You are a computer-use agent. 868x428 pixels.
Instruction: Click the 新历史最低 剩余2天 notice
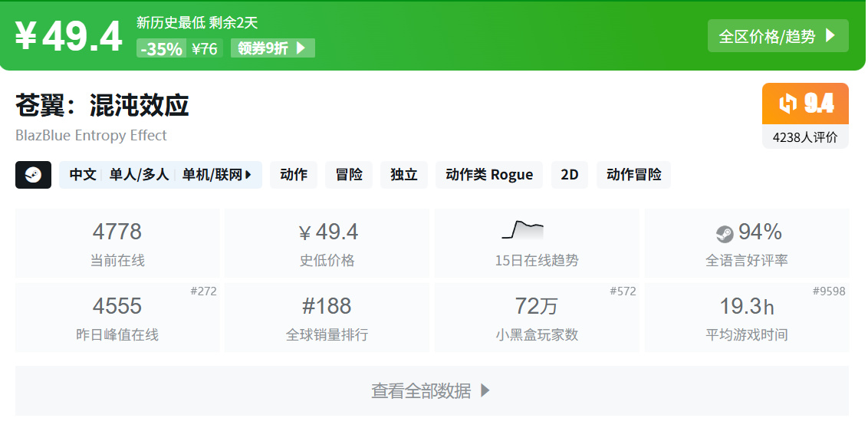(197, 23)
